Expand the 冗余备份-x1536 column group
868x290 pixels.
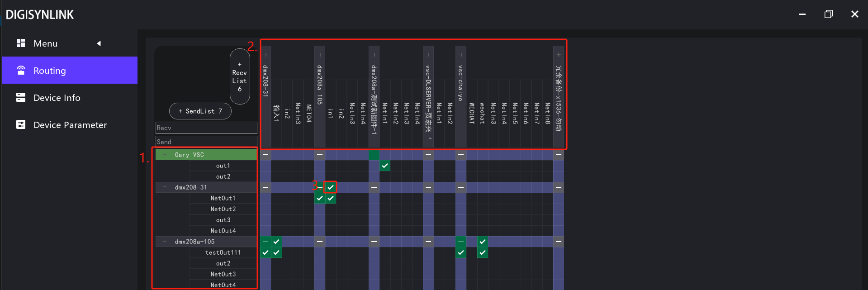coord(559,55)
